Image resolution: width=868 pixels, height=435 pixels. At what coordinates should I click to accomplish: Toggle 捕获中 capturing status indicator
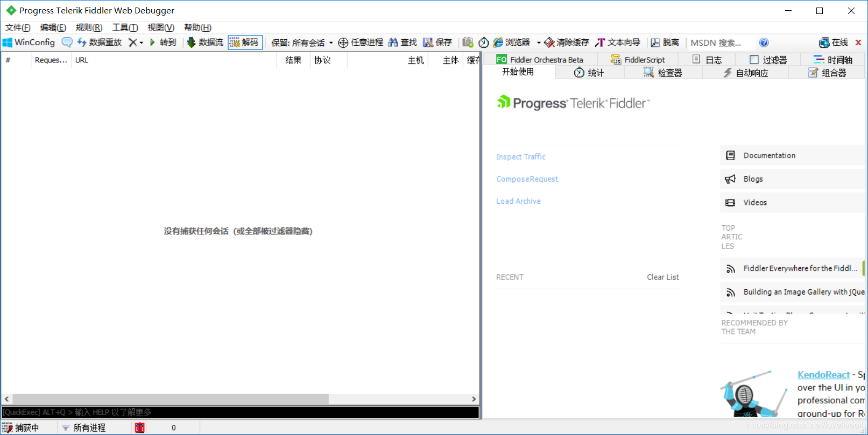(x=21, y=428)
